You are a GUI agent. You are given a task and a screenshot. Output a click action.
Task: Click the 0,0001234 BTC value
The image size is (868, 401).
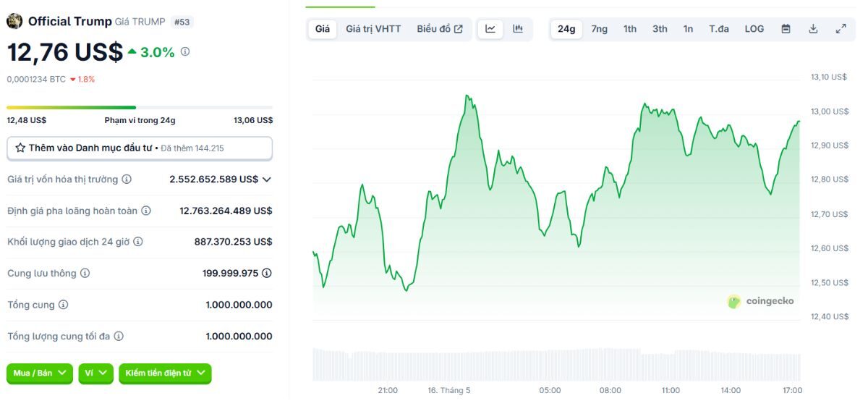(x=36, y=80)
